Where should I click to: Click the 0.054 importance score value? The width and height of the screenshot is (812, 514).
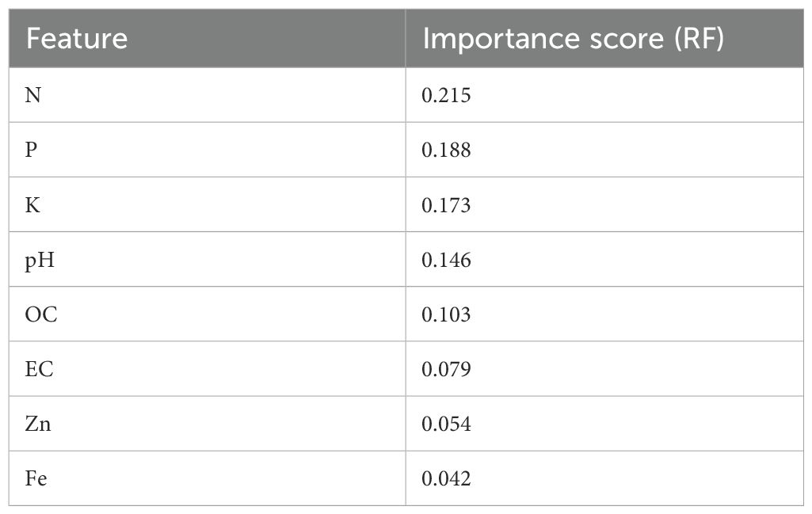[x=446, y=425]
